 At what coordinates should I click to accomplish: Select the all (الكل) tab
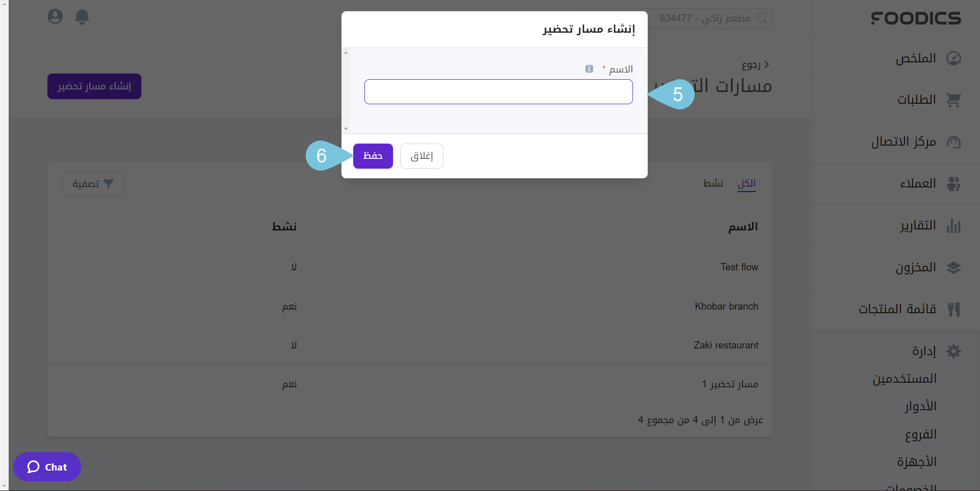coord(746,183)
